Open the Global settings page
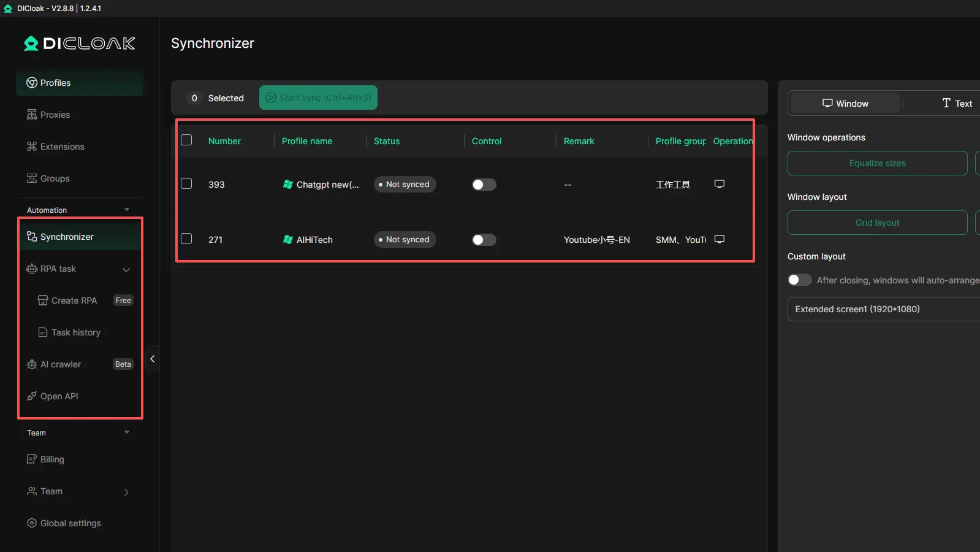Screen dimensions: 980x552 coord(70,523)
